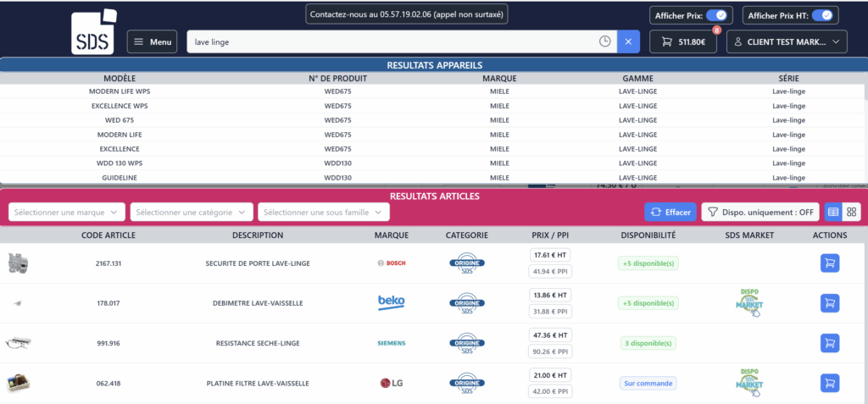868x404 pixels.
Task: Click the 21.00 € HT price
Action: pyautogui.click(x=550, y=374)
